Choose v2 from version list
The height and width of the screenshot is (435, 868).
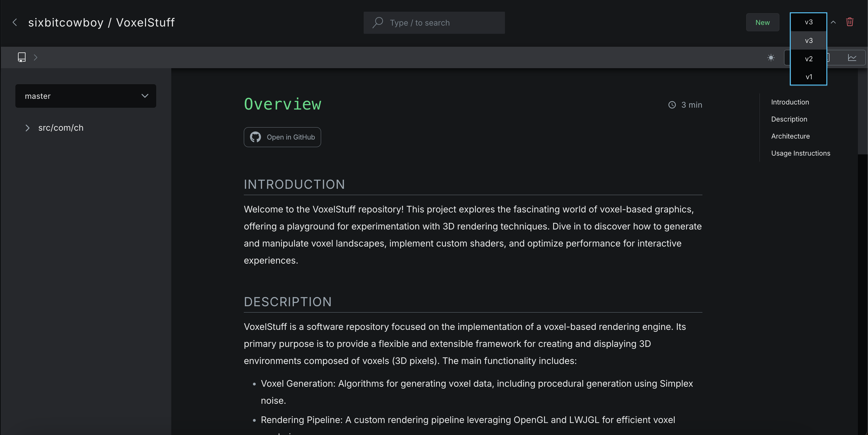tap(808, 59)
